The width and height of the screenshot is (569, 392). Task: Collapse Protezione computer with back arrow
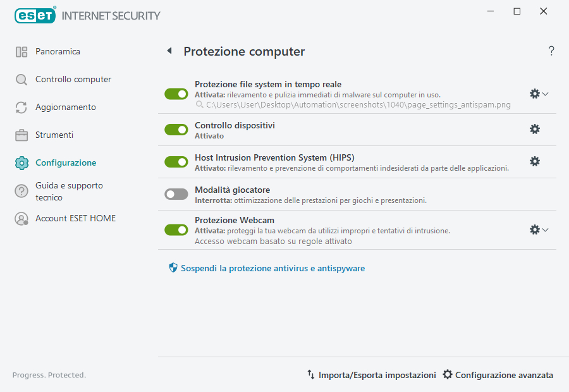click(169, 51)
